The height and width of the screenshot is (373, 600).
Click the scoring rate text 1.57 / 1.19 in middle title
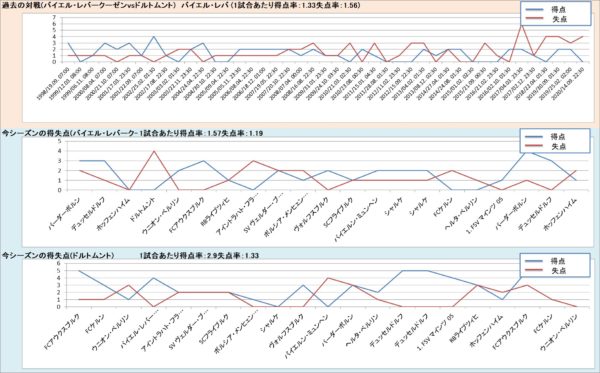pyautogui.click(x=201, y=133)
